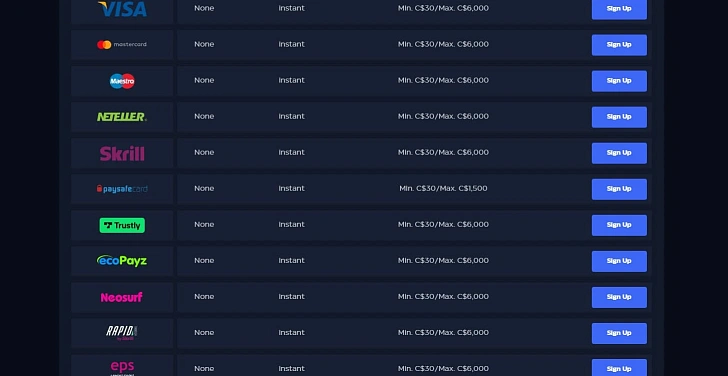Choose the eps payment logo
The width and height of the screenshot is (728, 376).
(122, 369)
